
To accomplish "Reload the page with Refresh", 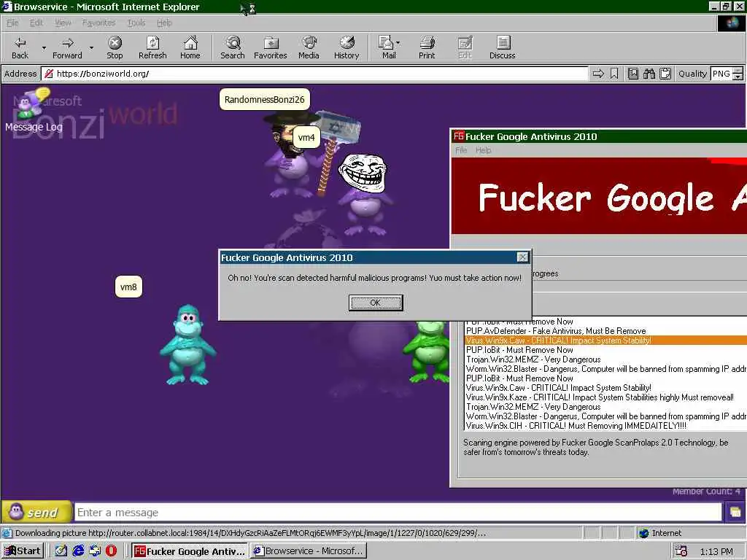I will tap(152, 47).
